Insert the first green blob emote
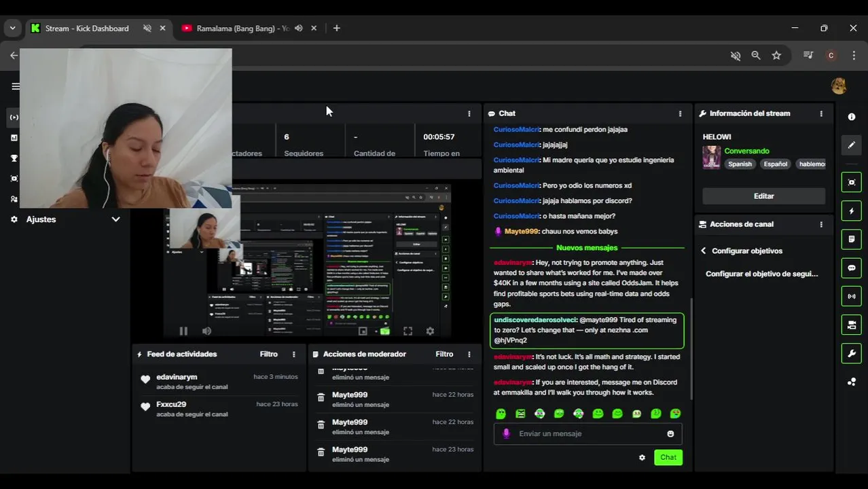Viewport: 868px width, 489px height. pyautogui.click(x=501, y=413)
